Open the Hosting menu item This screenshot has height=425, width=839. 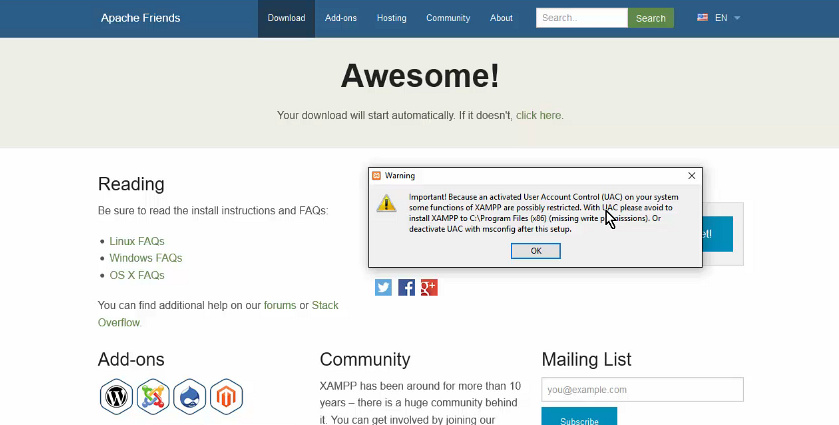(x=391, y=18)
